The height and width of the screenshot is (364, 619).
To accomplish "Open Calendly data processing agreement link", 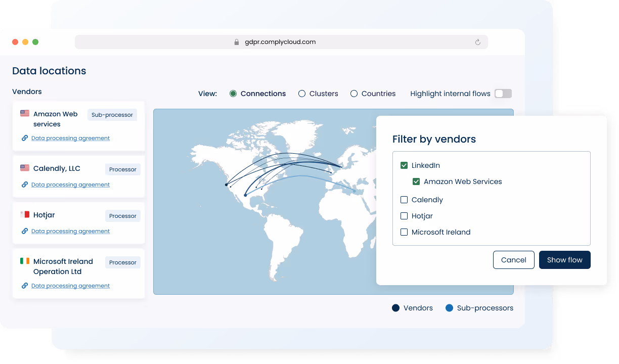I will pos(70,185).
